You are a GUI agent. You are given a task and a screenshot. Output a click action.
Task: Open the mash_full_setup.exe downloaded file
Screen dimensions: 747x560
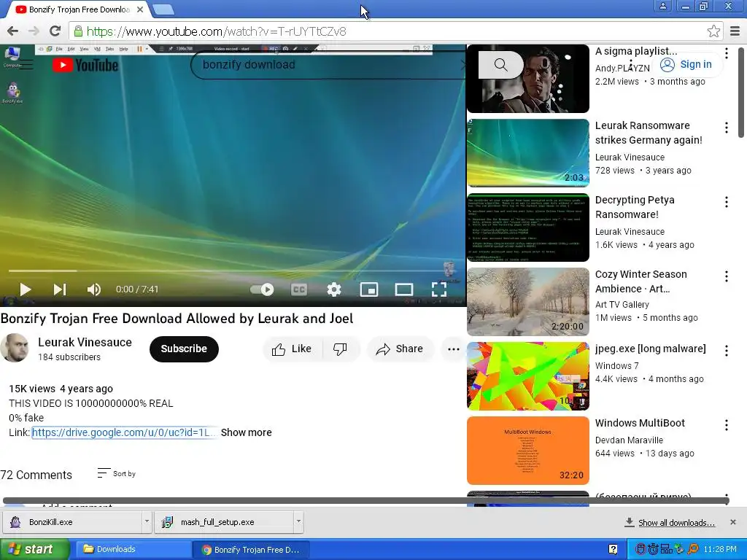pos(224,522)
